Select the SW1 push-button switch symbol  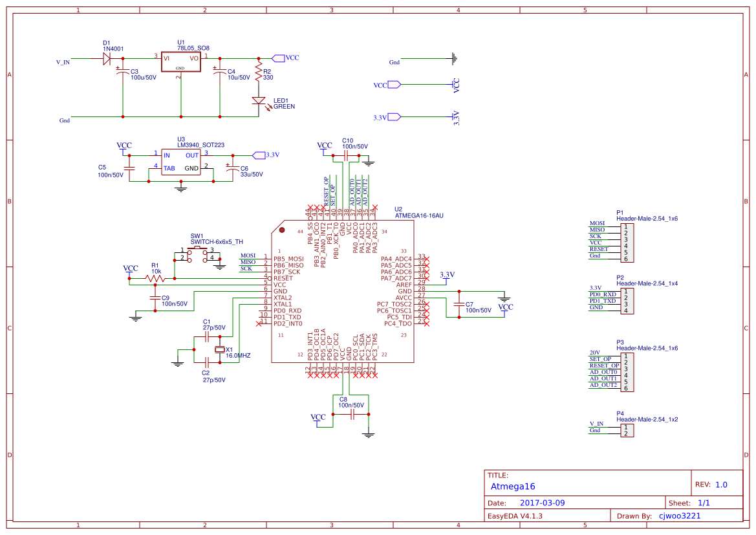click(x=197, y=254)
